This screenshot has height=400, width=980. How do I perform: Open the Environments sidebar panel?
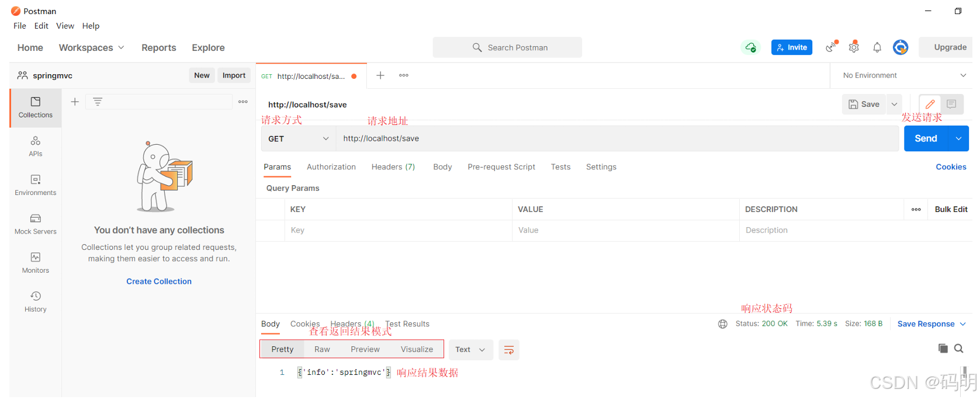[x=36, y=185]
